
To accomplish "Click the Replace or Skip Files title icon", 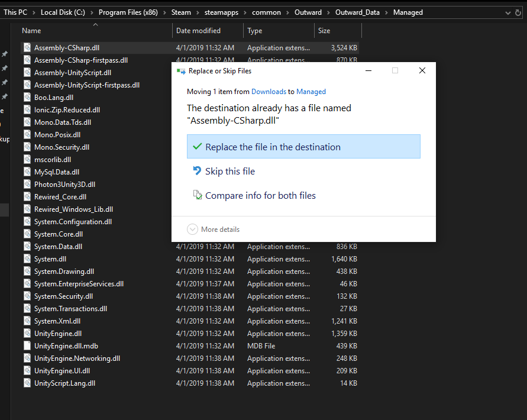I will pyautogui.click(x=181, y=71).
